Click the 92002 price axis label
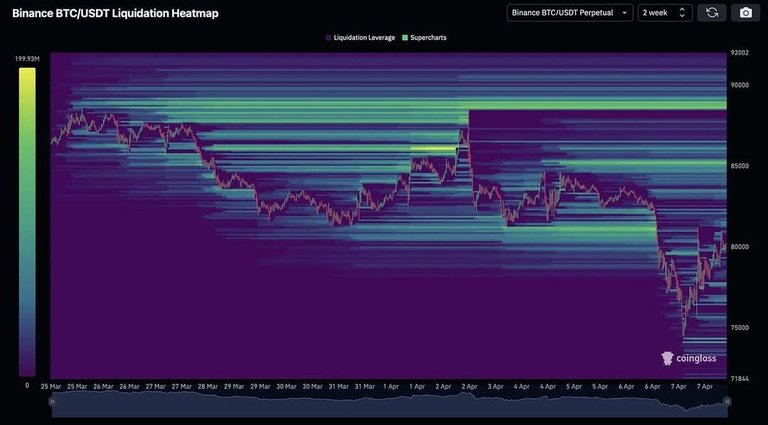768x425 pixels. [739, 53]
